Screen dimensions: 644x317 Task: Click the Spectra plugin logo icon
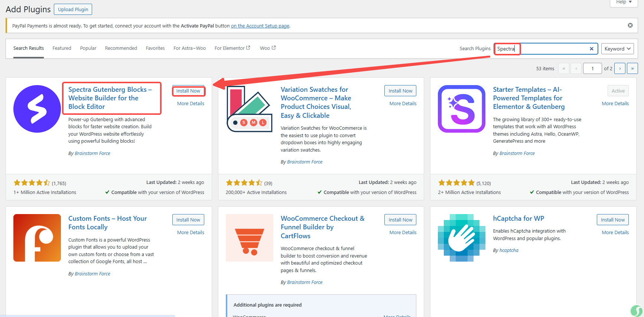coord(37,109)
